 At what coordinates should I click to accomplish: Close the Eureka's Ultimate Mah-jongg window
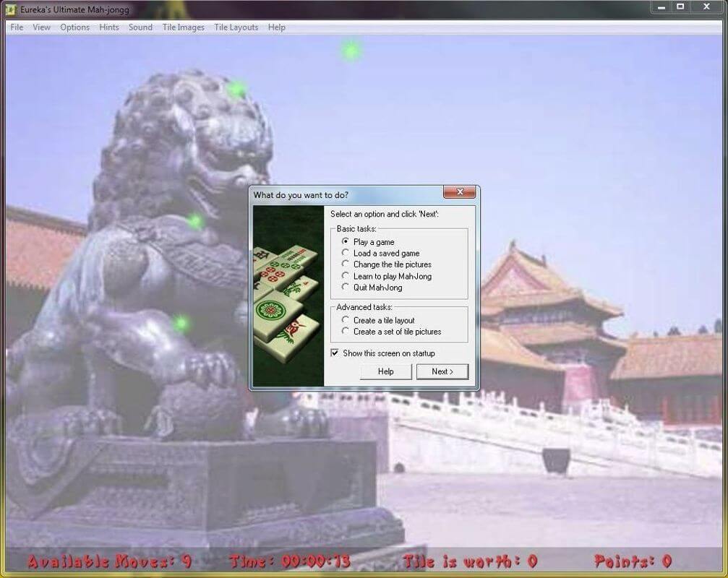point(706,7)
